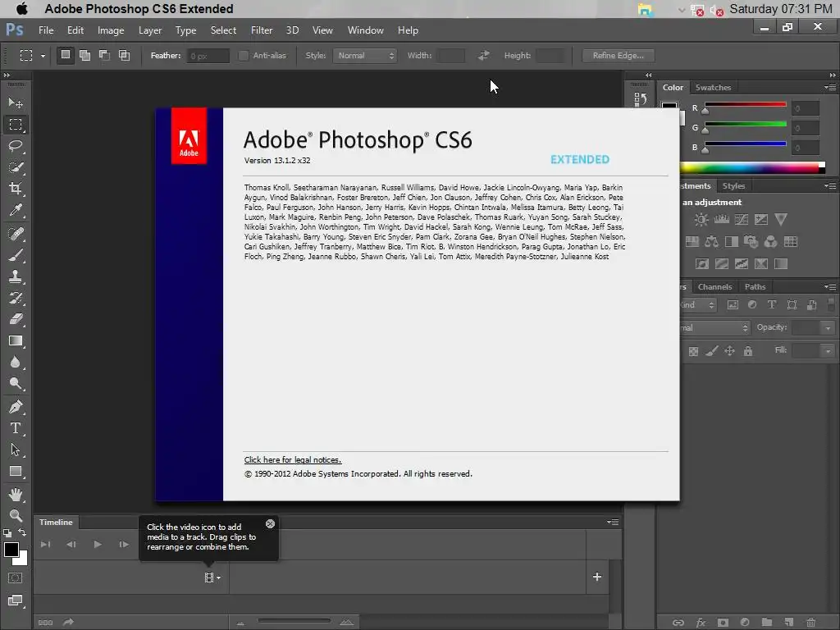
Task: Open the tool preset picker arrow
Action: pos(43,56)
